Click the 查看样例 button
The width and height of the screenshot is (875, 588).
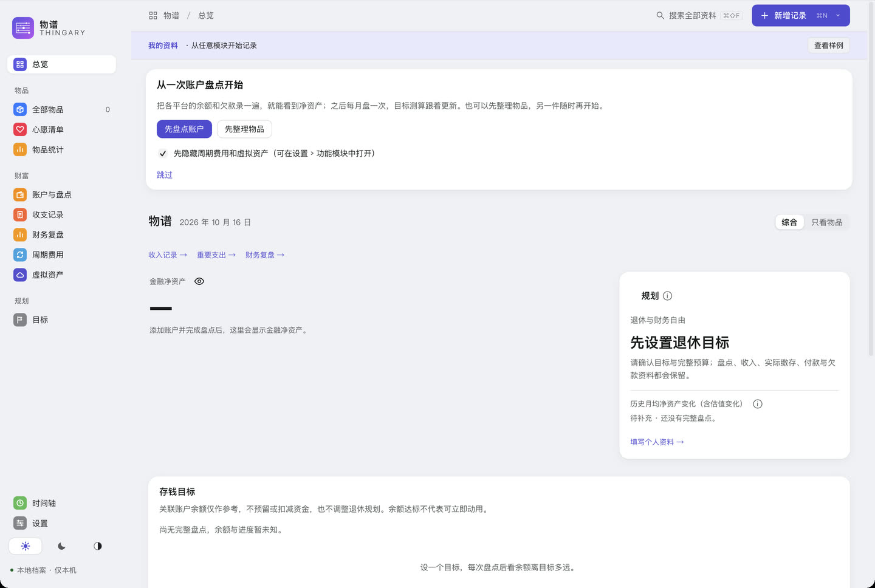(829, 46)
